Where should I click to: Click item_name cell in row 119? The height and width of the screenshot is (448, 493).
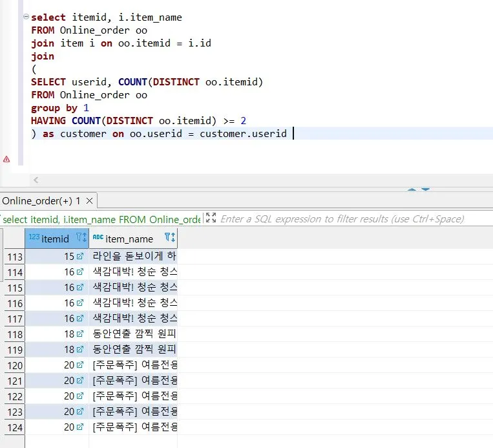coord(133,349)
